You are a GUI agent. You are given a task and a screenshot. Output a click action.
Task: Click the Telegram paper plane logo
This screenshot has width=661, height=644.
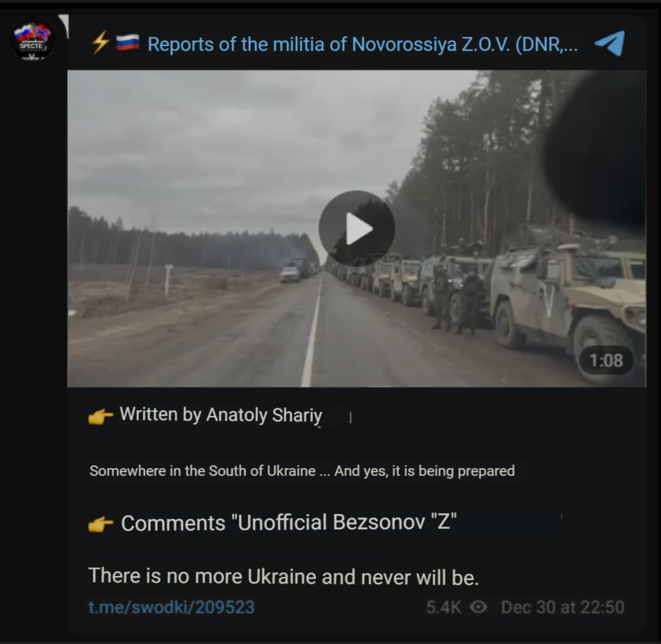coord(609,43)
